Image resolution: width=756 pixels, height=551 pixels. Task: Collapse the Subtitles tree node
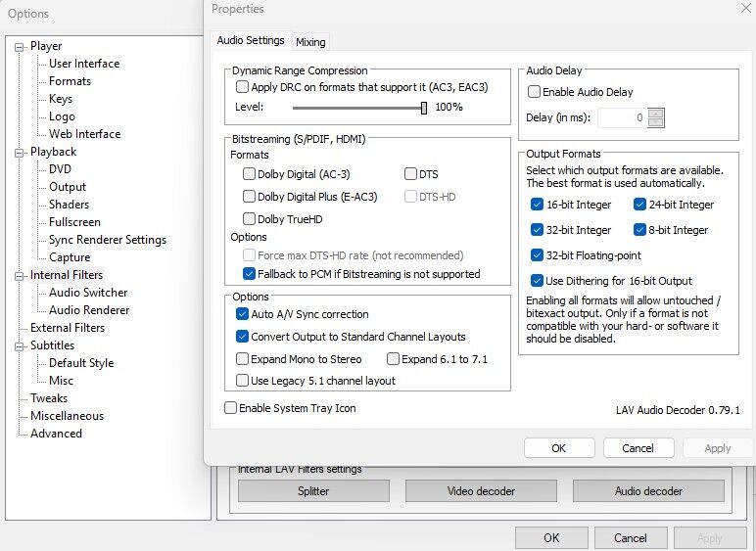pyautogui.click(x=19, y=346)
